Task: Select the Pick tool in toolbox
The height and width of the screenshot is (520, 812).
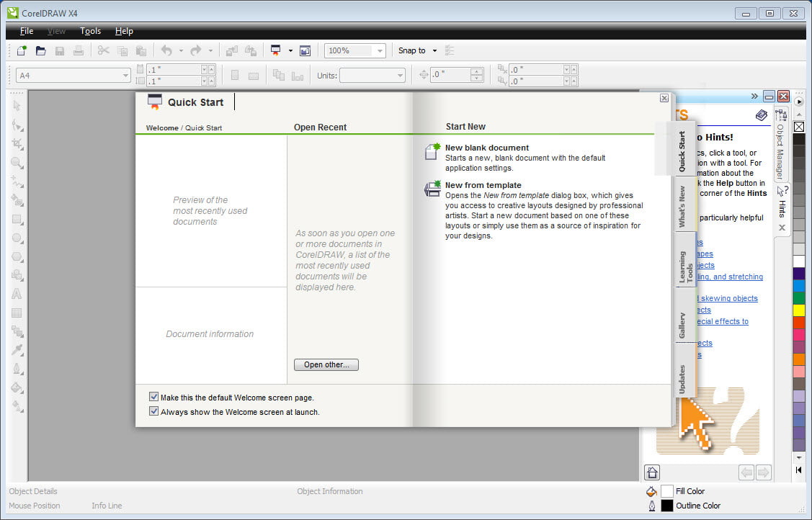Action: point(17,106)
